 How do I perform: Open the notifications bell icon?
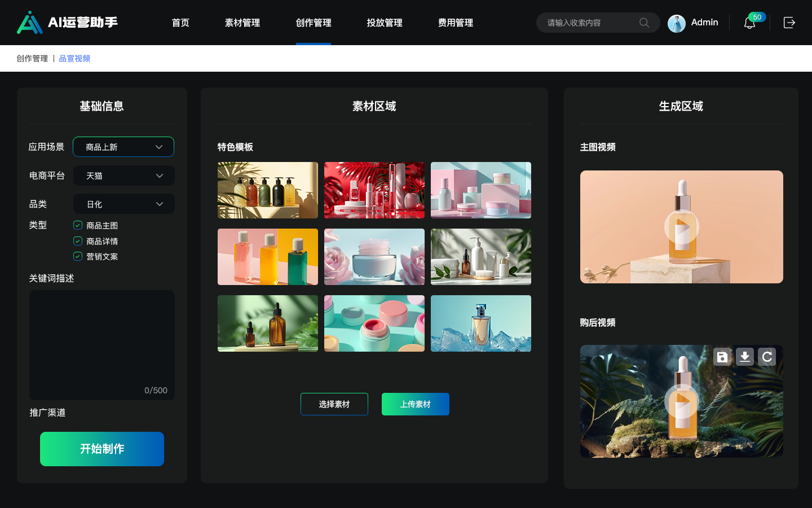pos(749,23)
